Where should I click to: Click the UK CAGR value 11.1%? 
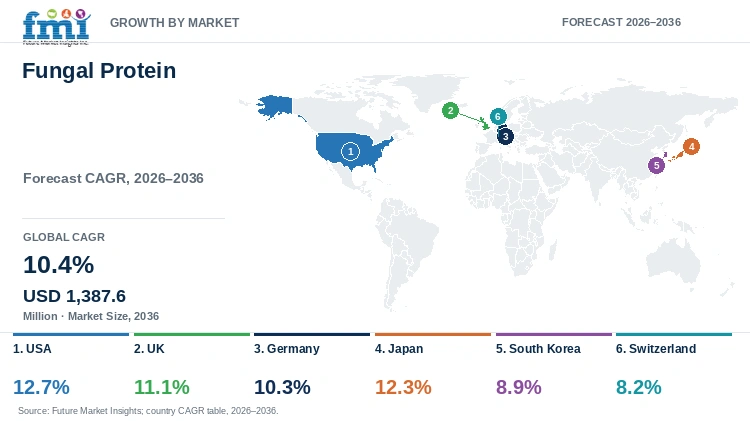click(x=162, y=387)
